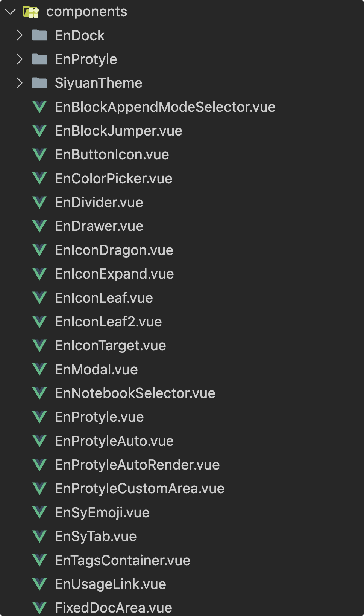Image resolution: width=364 pixels, height=616 pixels.
Task: Select FixedDocArea.vue in the explorer
Action: click(113, 608)
